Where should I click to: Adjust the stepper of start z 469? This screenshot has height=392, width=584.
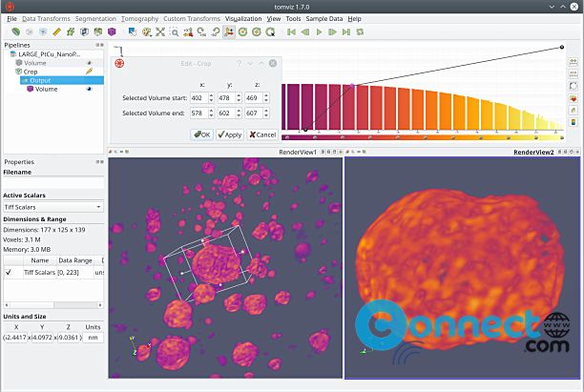(x=266, y=98)
